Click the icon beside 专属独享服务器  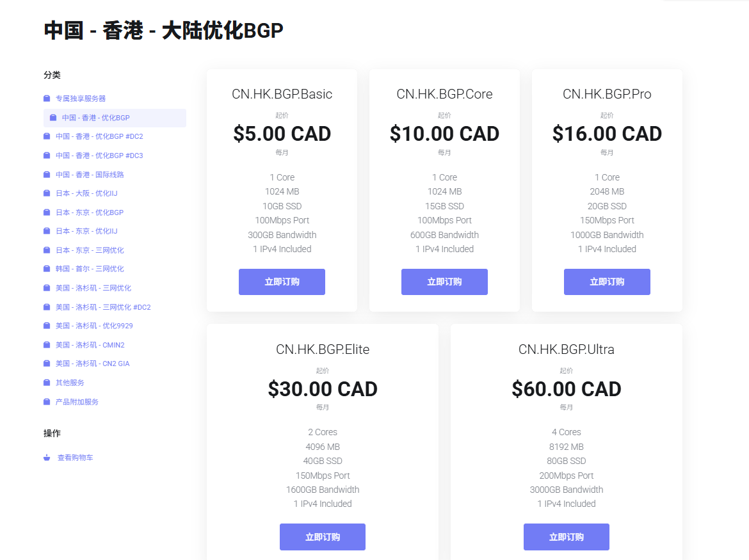click(x=46, y=99)
